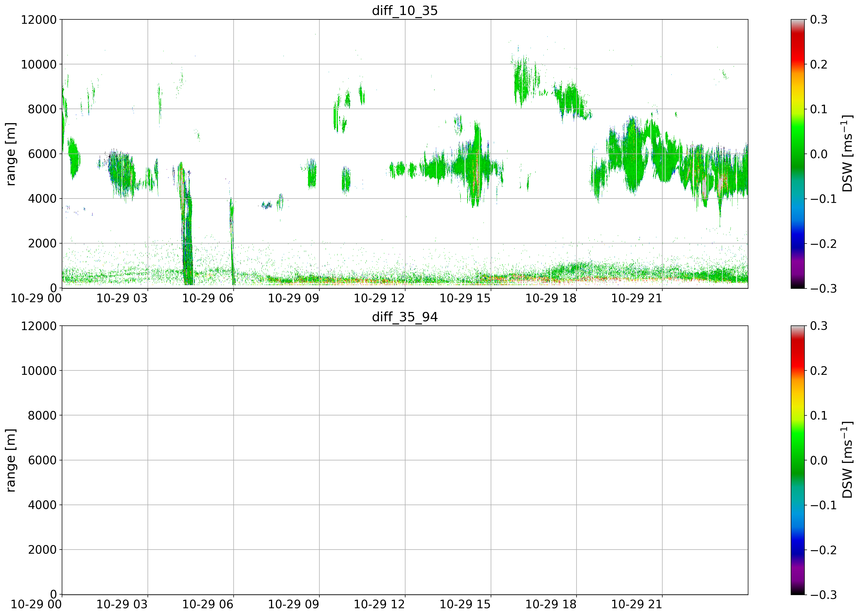Screen dimensions: 860x616
Task: Click the 10000 y-tick on diff_35_94 plot
Action: pyautogui.click(x=39, y=371)
